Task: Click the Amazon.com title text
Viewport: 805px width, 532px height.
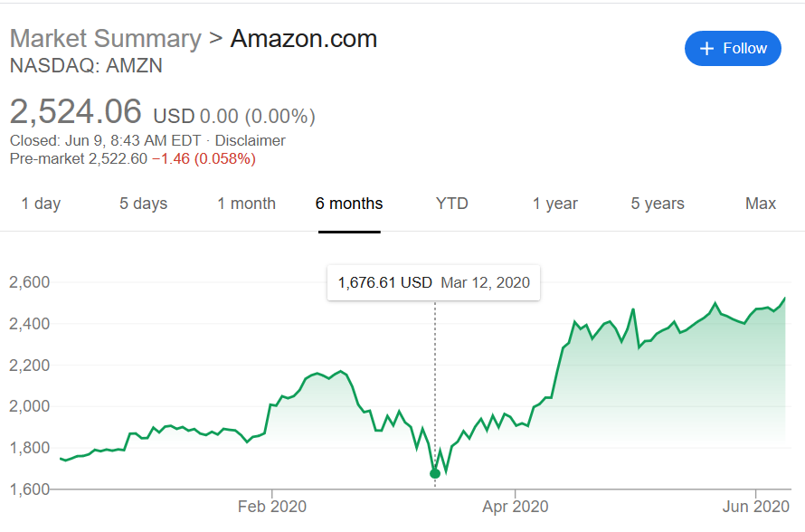Action: 304,39
